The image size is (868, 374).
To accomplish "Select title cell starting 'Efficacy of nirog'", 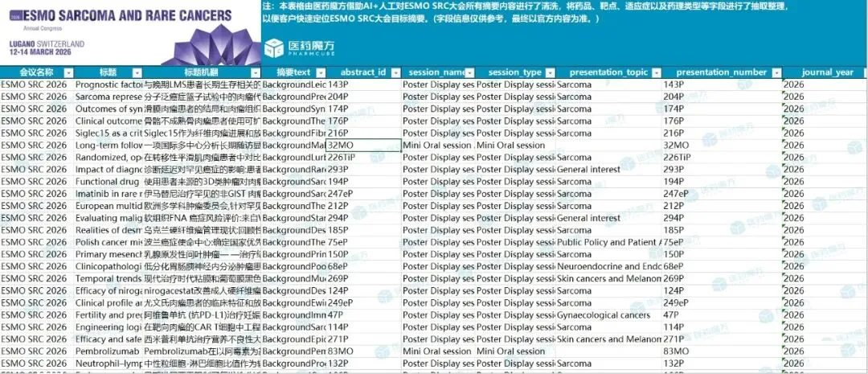I will (x=108, y=291).
